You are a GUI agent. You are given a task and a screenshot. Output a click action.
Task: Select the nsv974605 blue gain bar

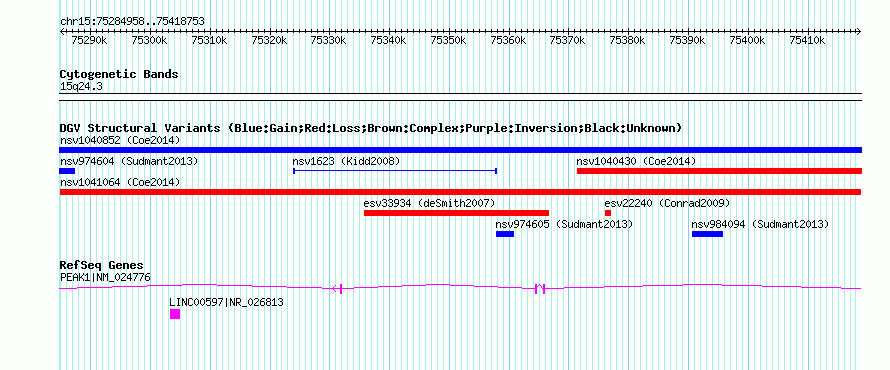505,234
